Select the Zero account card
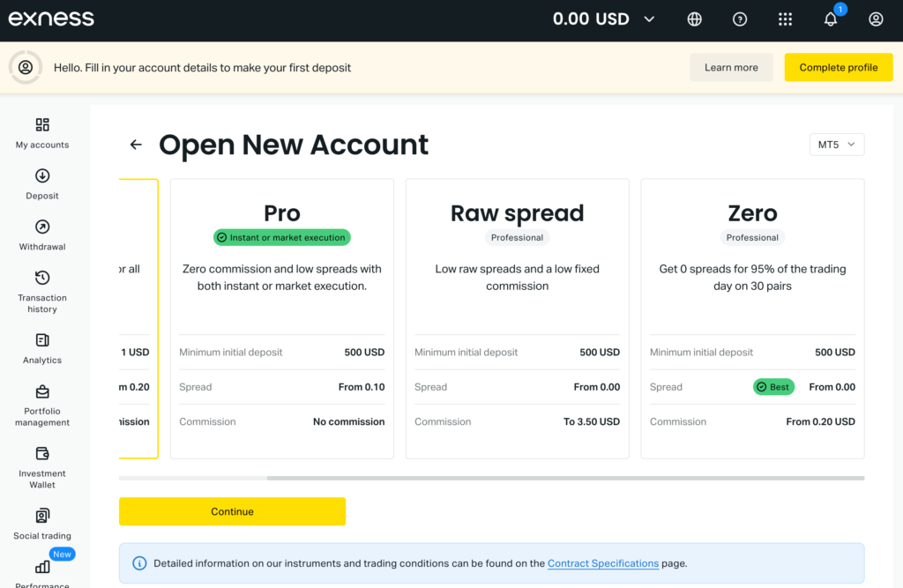903x588 pixels. pyautogui.click(x=753, y=318)
